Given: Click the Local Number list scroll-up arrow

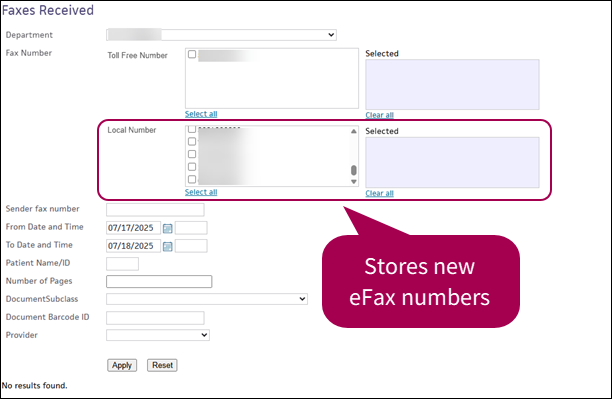Looking at the screenshot, I should [354, 131].
